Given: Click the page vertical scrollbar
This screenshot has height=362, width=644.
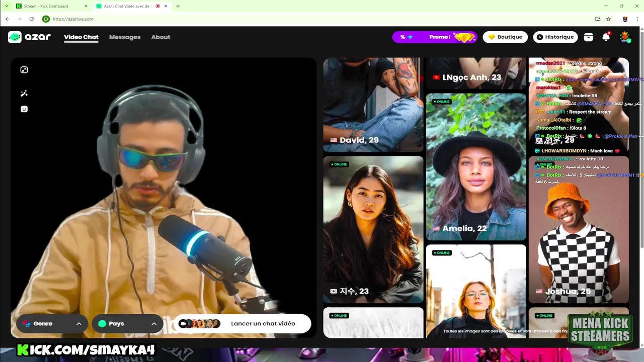Looking at the screenshot, I should (641, 141).
